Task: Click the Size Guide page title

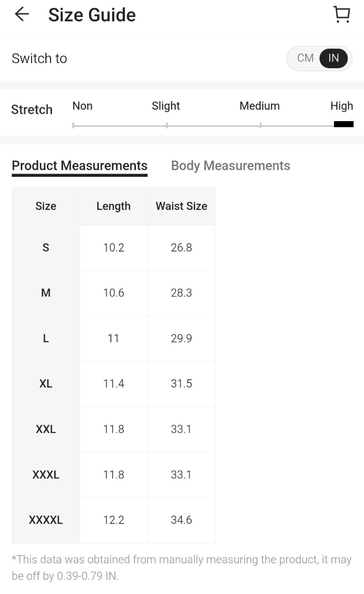Action: [x=92, y=15]
